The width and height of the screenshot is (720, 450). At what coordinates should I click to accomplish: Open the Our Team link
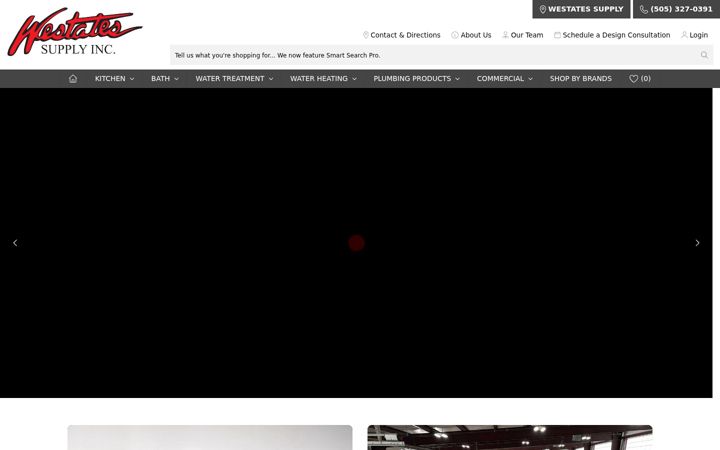[527, 35]
